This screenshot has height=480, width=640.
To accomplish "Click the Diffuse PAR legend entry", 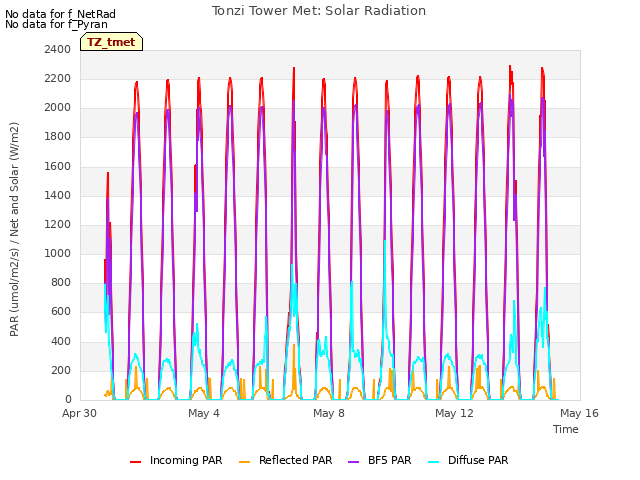I will click(468, 460).
